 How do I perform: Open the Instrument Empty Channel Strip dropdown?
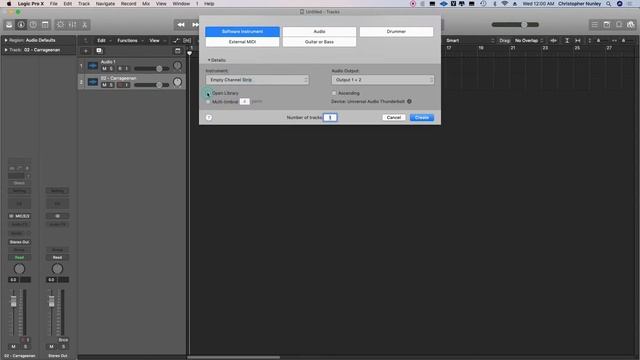257,80
